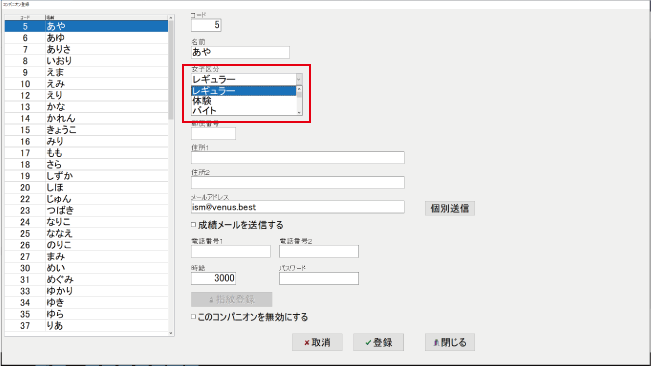Screen dimensions: 651x366
Task: Select row 12 えり in the list
Action: tap(86, 95)
